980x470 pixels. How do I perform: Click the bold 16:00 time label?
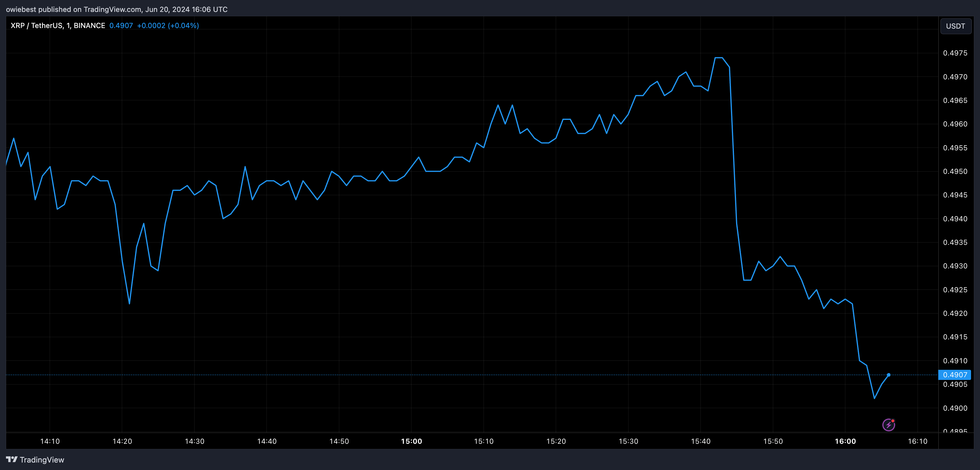tap(845, 441)
